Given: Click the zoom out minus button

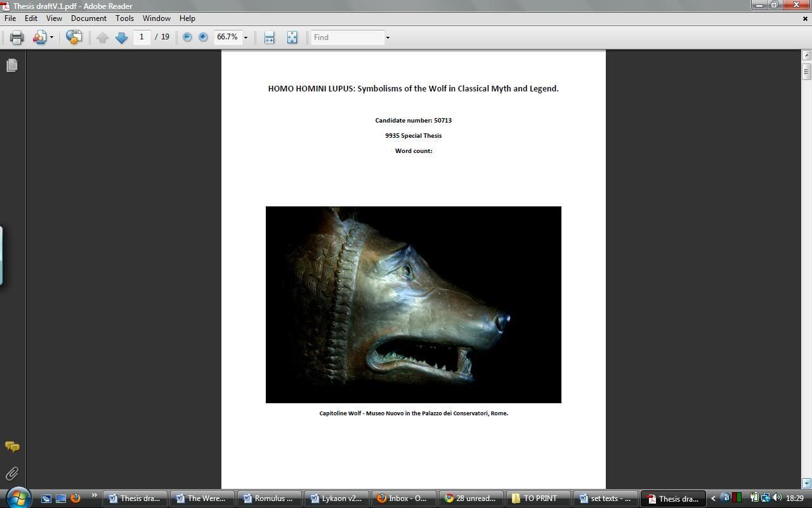Looking at the screenshot, I should pyautogui.click(x=187, y=37).
